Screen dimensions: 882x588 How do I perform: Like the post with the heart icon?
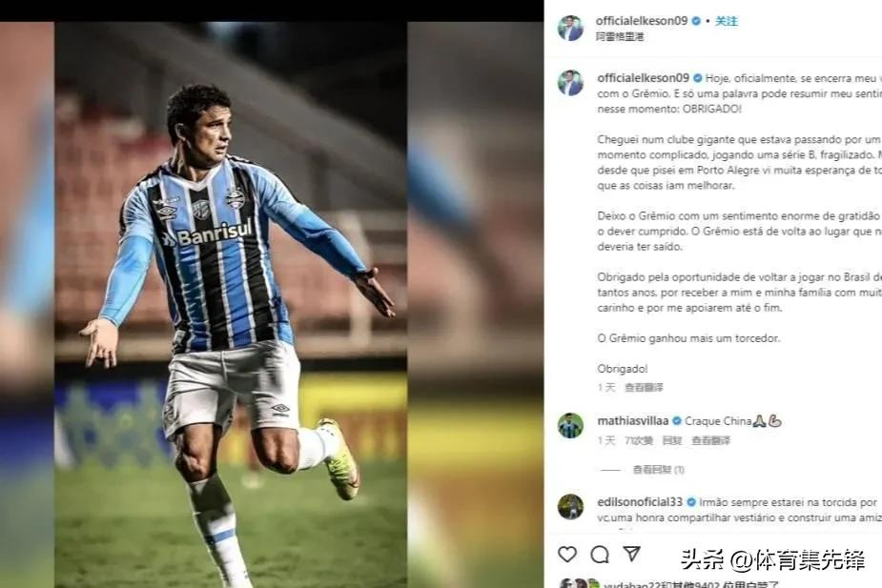click(567, 555)
